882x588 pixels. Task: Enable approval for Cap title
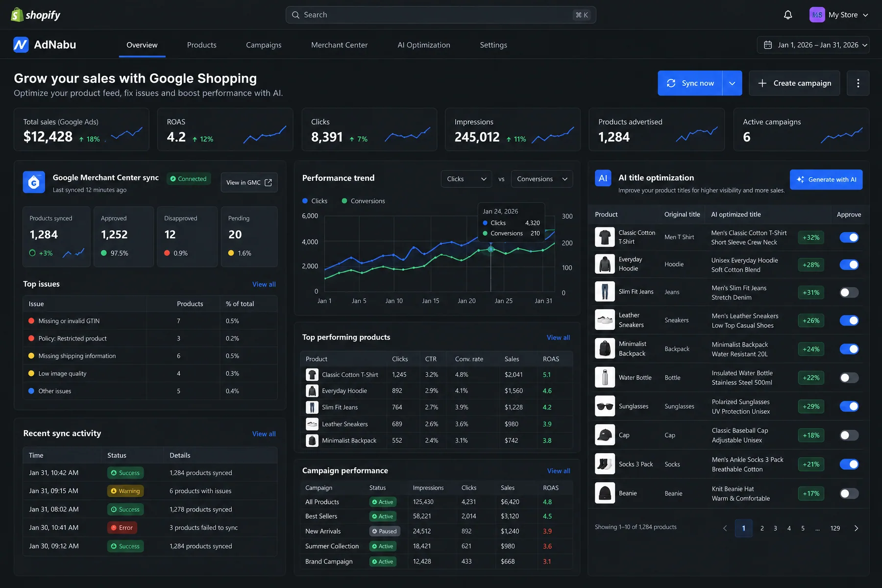tap(849, 435)
